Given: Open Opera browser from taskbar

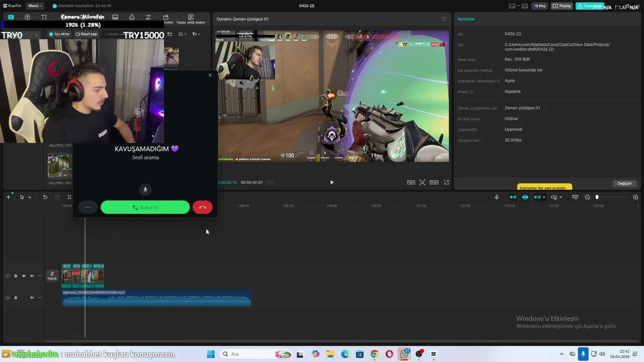Looking at the screenshot, I should pos(389,354).
